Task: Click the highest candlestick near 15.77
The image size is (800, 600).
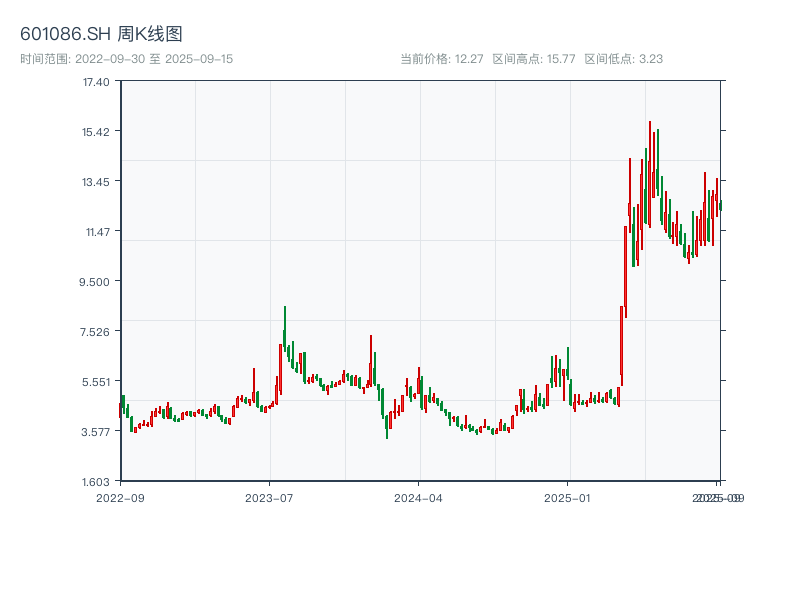Action: (x=650, y=174)
